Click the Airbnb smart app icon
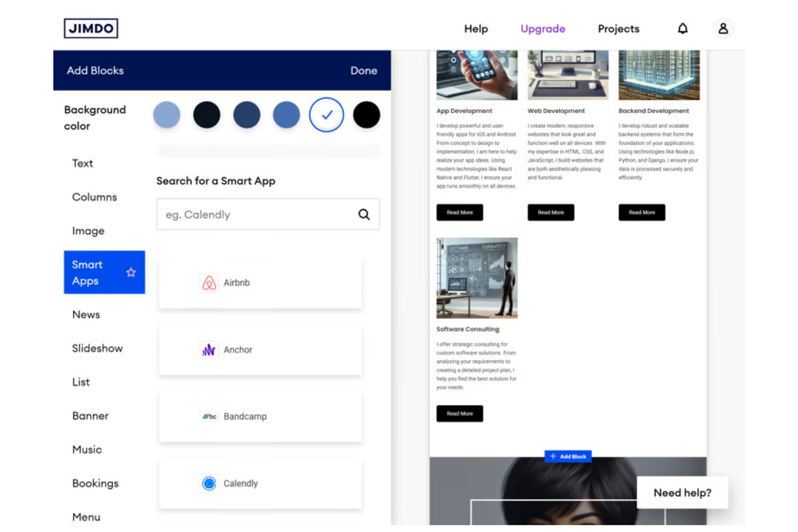The height and width of the screenshot is (532, 798). click(x=209, y=282)
